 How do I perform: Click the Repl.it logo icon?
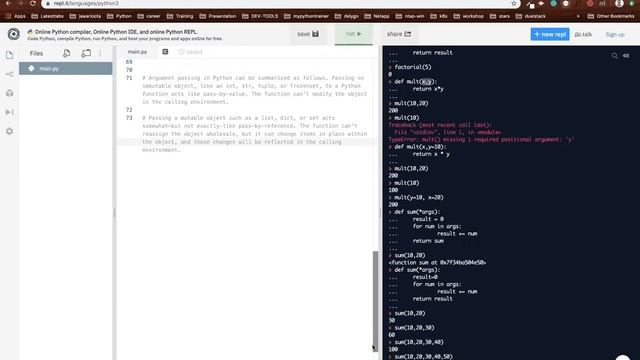pyautogui.click(x=13, y=34)
